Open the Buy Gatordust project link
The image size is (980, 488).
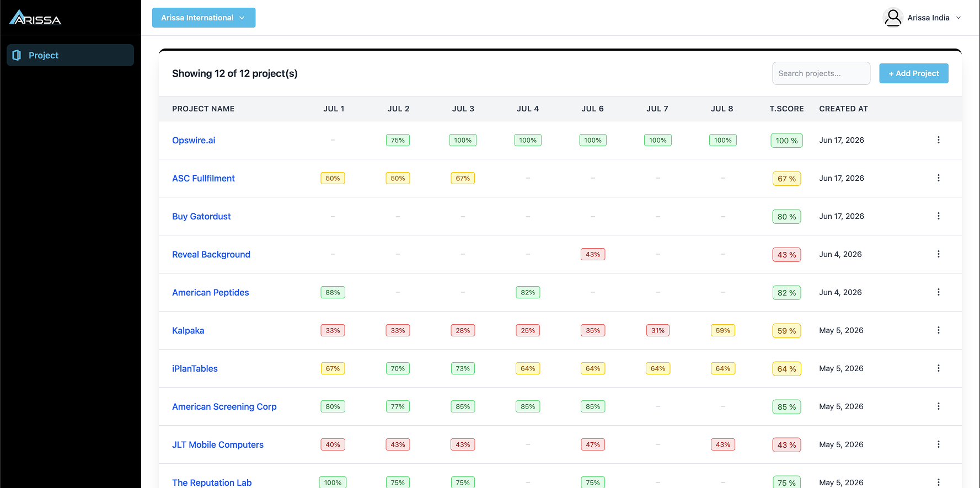click(201, 216)
